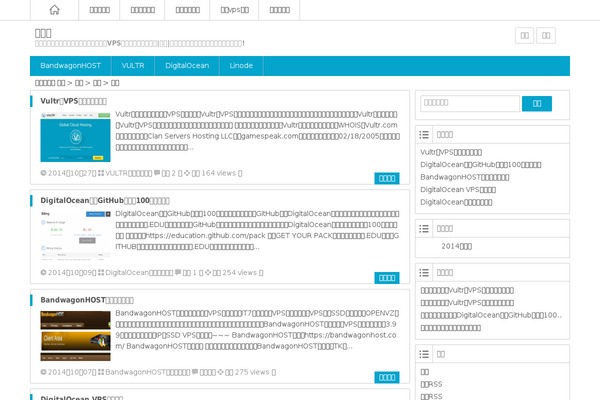Click comment bubble icon on the Vultr post

click(x=157, y=173)
